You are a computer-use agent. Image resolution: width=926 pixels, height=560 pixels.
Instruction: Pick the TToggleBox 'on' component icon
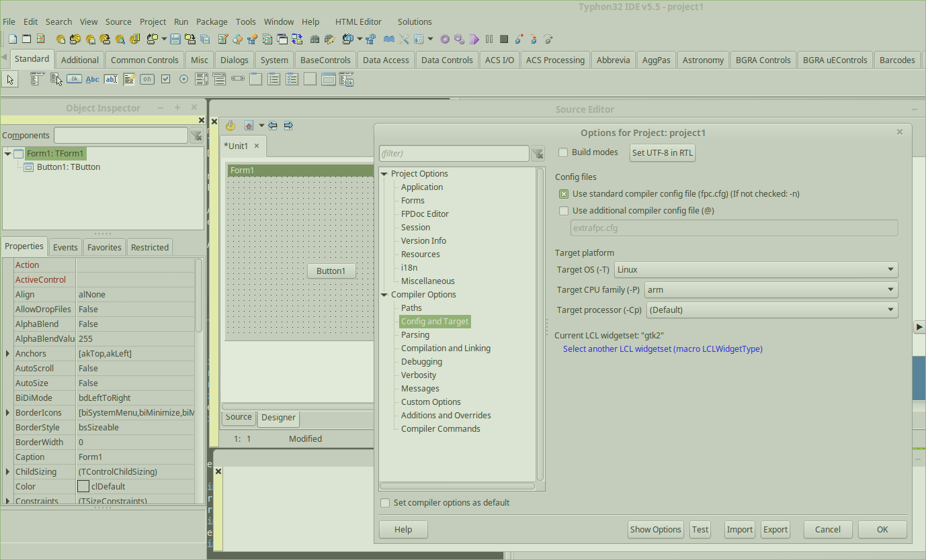click(x=147, y=79)
